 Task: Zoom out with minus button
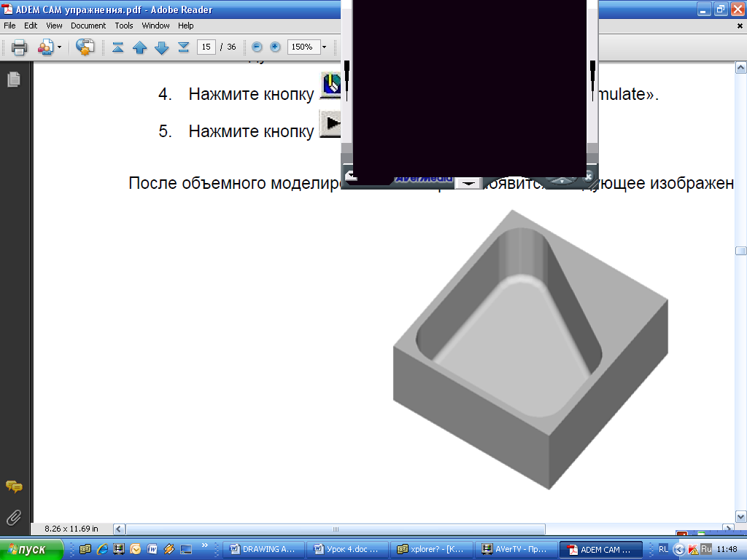(x=257, y=47)
